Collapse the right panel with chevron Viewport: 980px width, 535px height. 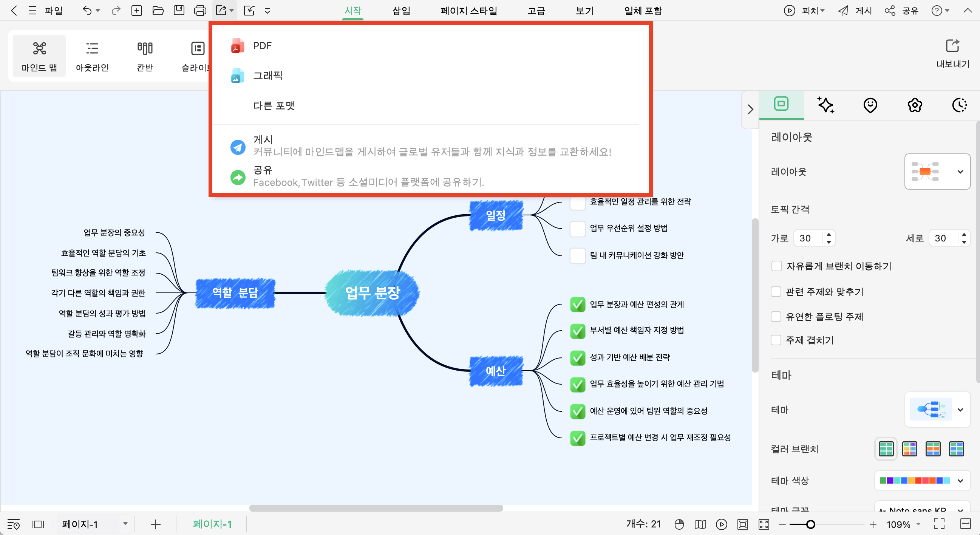pyautogui.click(x=750, y=110)
